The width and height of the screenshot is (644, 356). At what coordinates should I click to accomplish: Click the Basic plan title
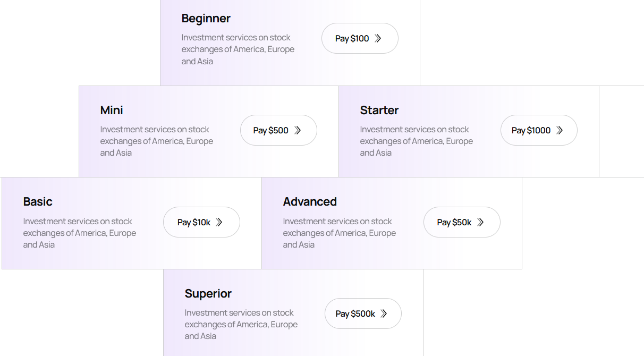tap(38, 201)
